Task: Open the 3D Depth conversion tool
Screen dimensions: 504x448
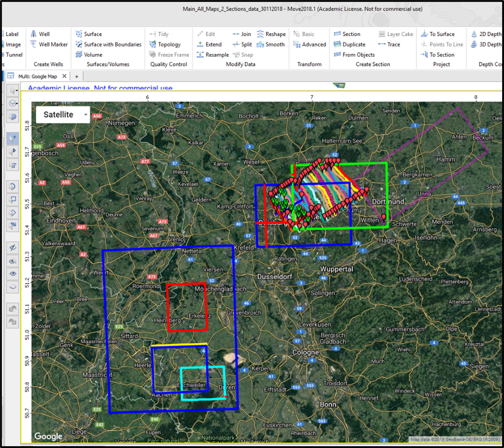Action: point(486,44)
